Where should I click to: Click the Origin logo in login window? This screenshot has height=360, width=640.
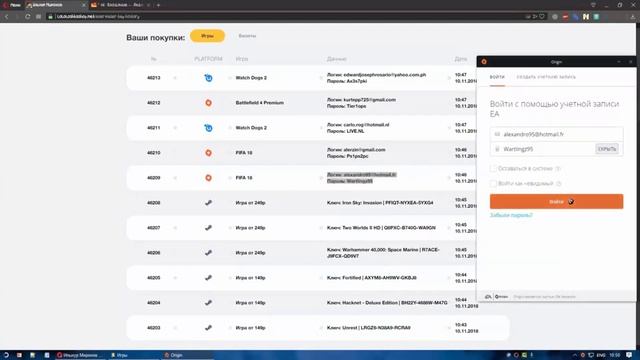(484, 62)
